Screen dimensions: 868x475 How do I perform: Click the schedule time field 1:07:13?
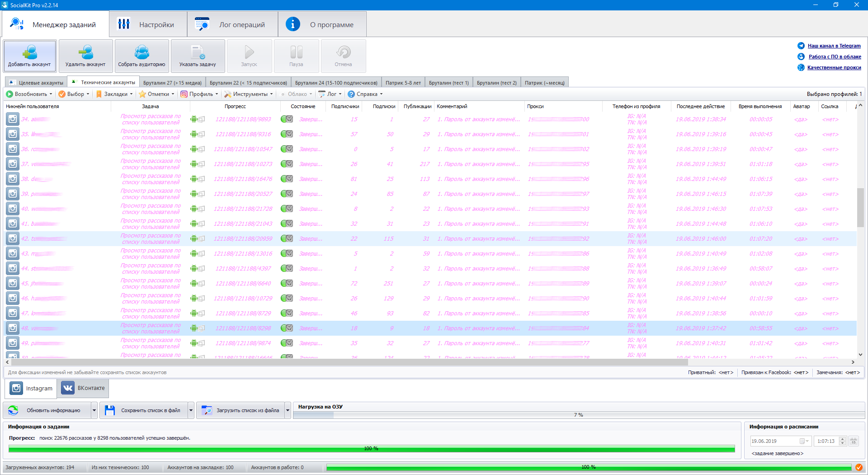[x=826, y=441]
